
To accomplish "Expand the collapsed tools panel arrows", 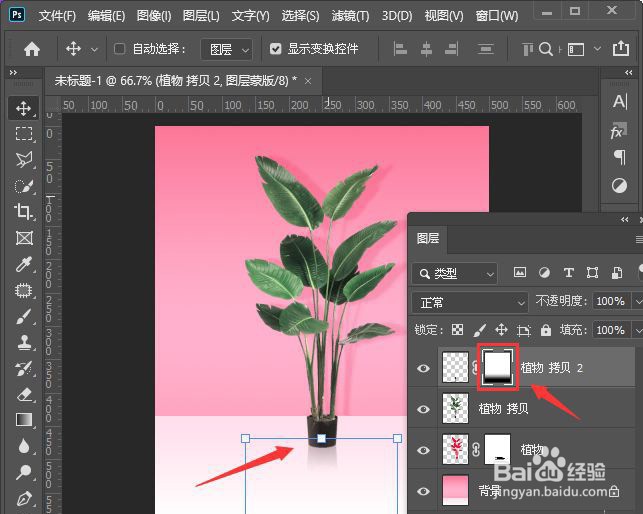I will 13,73.
